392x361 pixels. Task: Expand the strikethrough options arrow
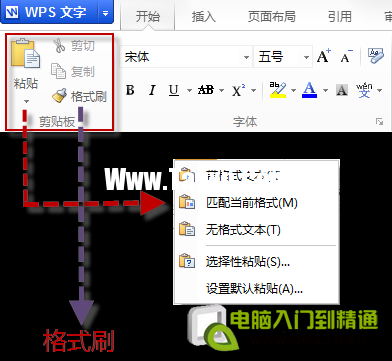coord(221,90)
